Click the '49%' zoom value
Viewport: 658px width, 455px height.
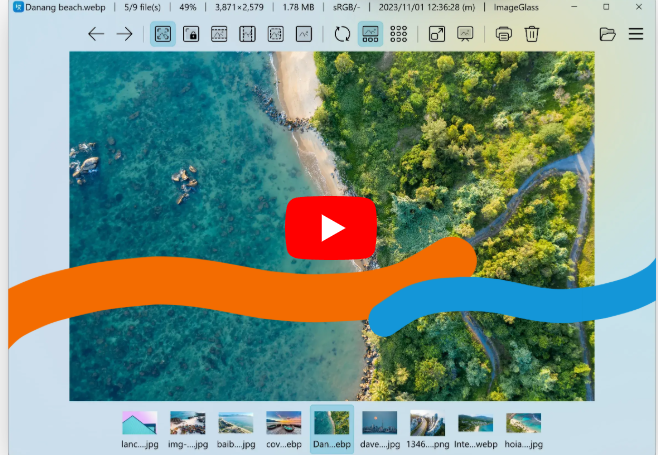[x=188, y=7]
